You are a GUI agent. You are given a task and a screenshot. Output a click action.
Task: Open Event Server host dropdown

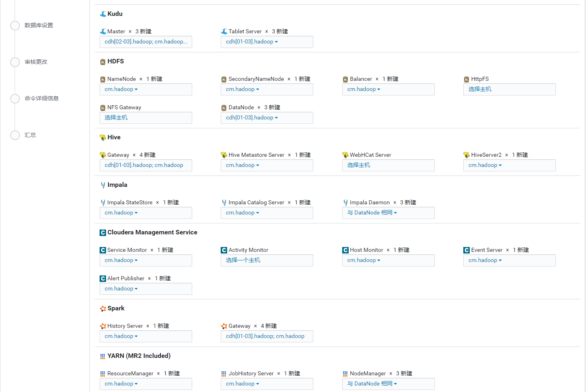point(510,260)
